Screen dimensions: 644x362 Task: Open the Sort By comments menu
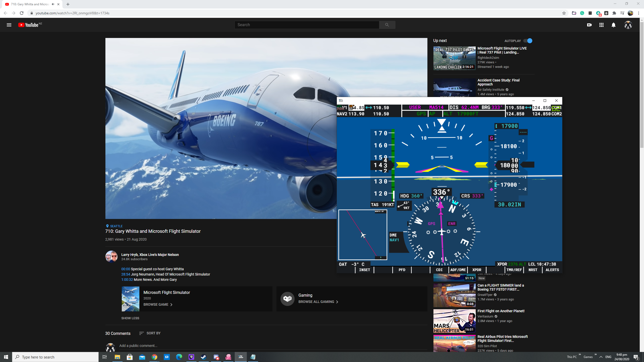[150, 333]
